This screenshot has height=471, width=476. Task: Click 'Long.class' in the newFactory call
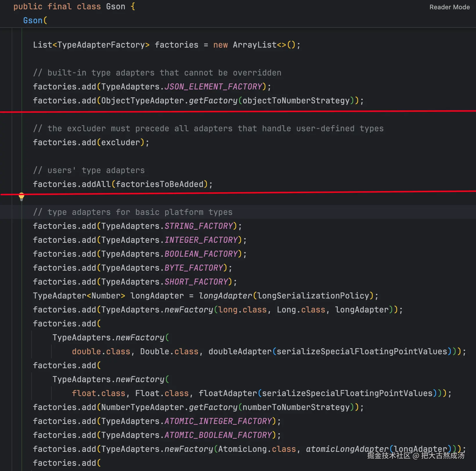[301, 310]
